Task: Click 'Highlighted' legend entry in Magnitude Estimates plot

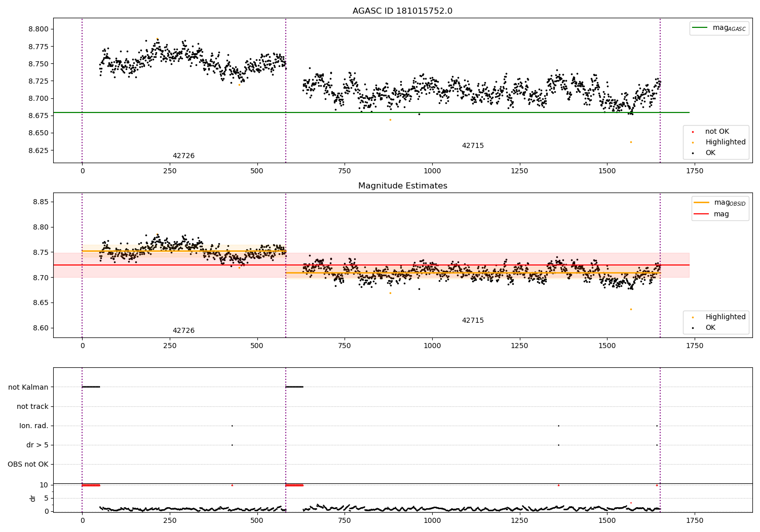Action: 726,317
